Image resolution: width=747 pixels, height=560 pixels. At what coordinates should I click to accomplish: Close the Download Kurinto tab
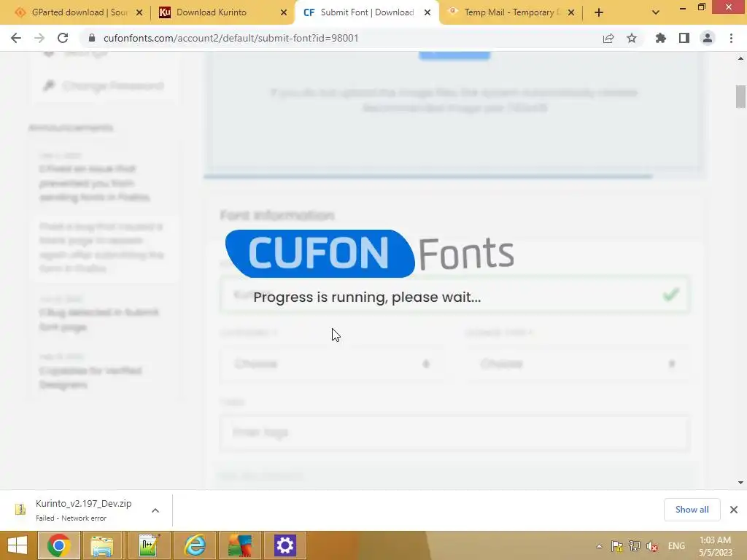[284, 13]
